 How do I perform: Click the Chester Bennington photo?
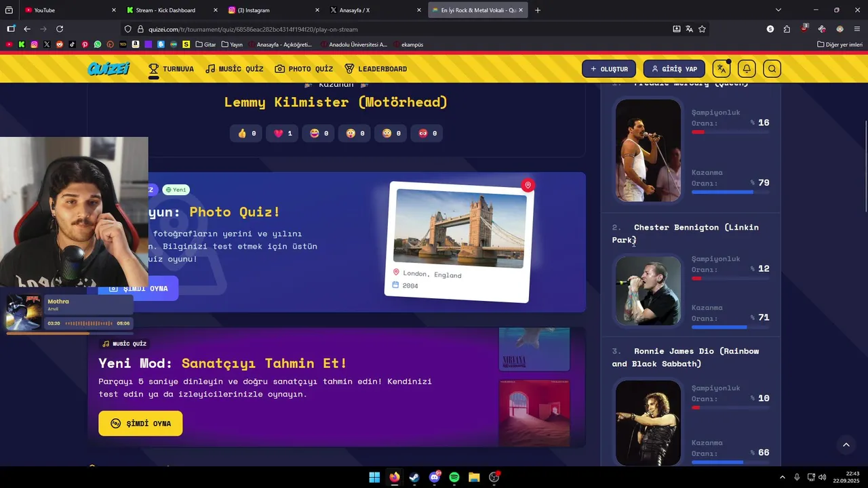[x=648, y=290]
